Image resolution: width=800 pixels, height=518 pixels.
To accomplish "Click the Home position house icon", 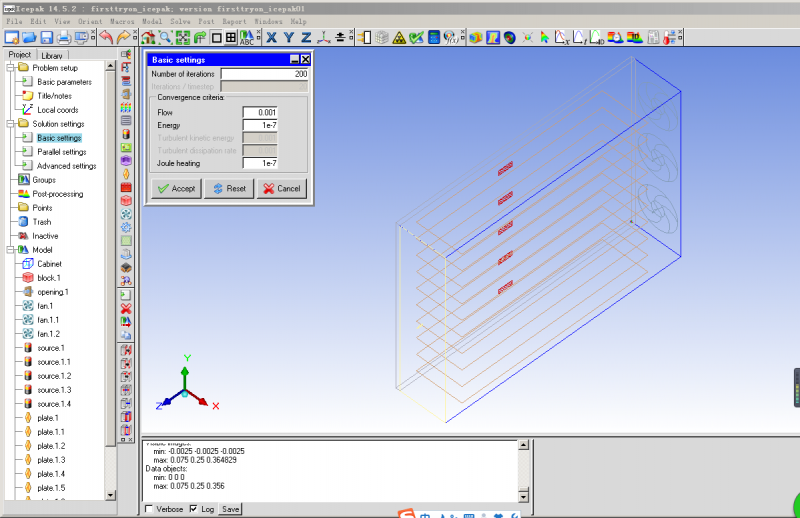I will [148, 37].
